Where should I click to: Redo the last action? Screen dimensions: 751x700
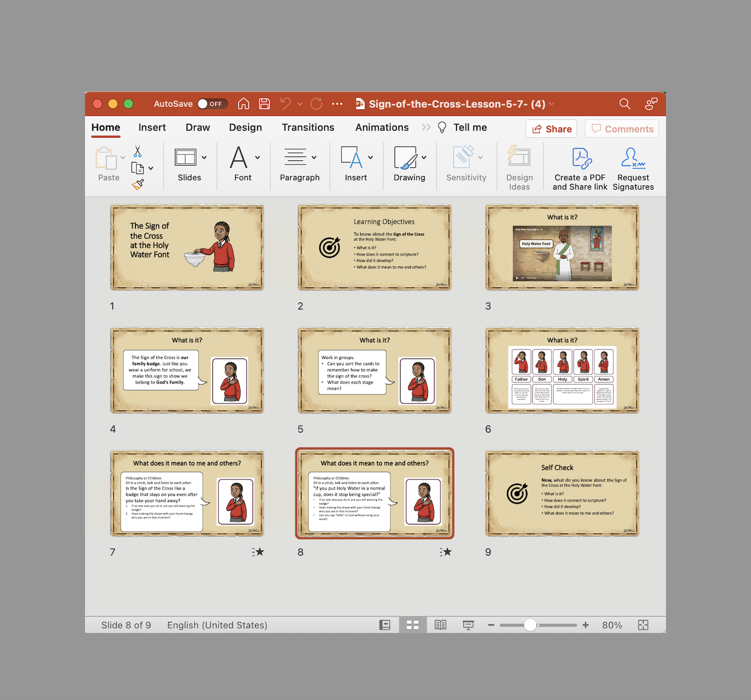tap(316, 103)
